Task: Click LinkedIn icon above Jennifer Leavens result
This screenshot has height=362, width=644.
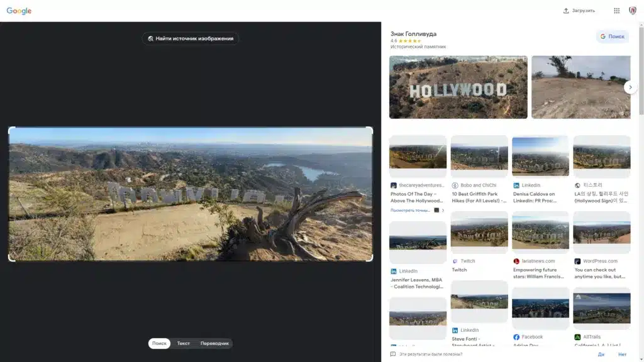Action: [394, 271]
